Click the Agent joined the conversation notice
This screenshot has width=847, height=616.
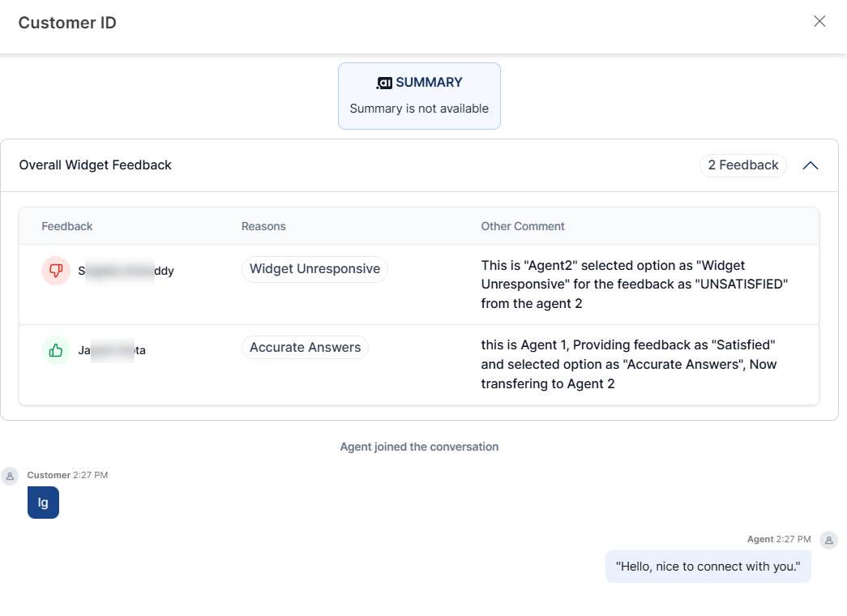pos(419,447)
